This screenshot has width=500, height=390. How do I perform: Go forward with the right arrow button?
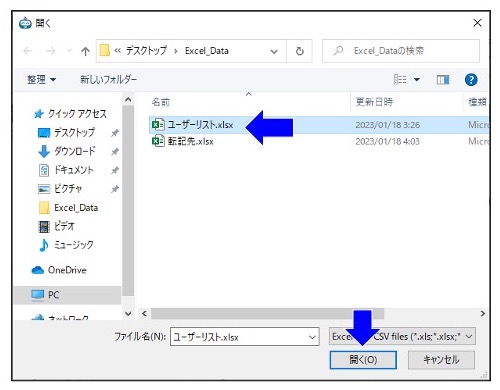[x=51, y=51]
